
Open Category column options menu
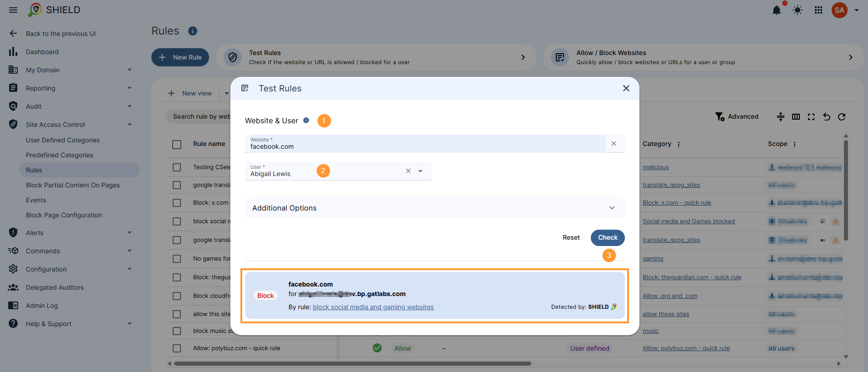pos(679,144)
